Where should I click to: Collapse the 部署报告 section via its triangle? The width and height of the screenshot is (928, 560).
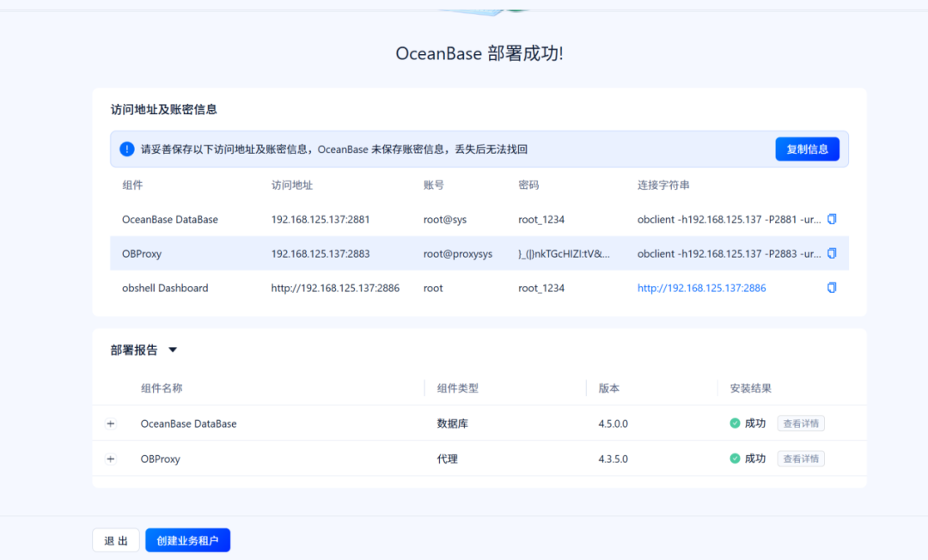point(172,350)
